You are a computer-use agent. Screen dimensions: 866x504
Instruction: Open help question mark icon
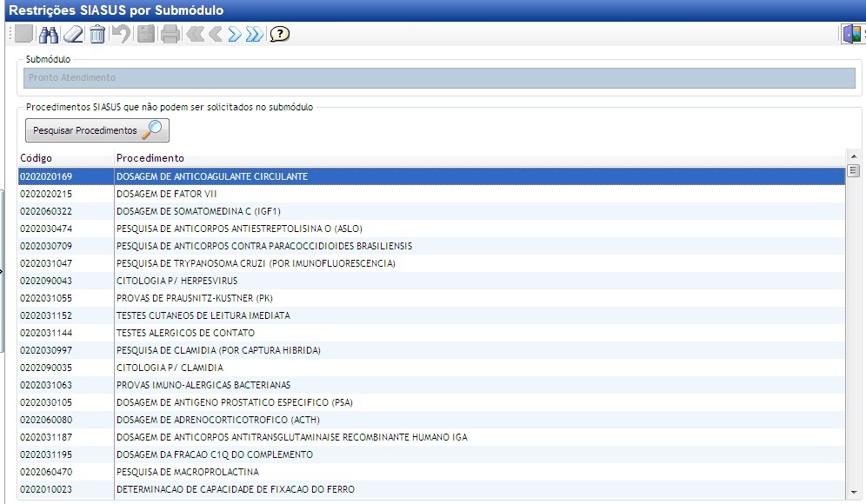pos(279,34)
